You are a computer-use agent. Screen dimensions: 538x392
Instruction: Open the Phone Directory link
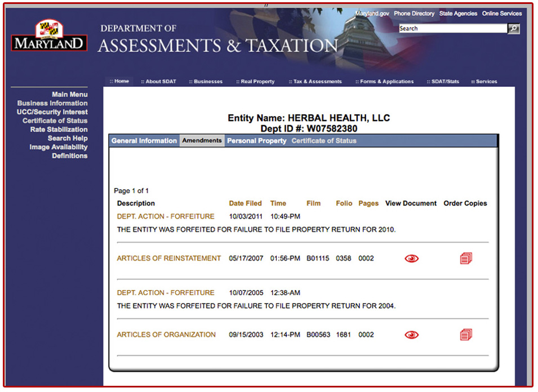(414, 14)
